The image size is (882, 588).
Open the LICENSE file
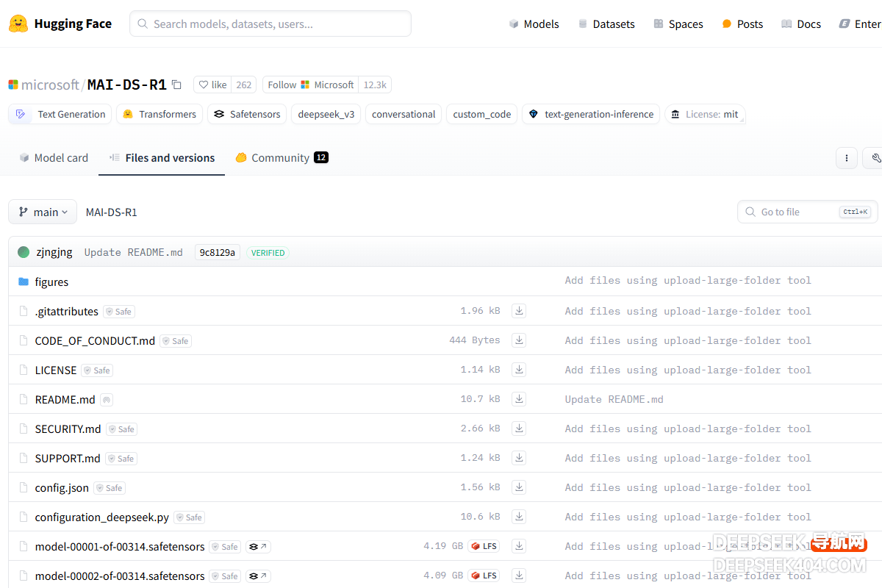(56, 370)
